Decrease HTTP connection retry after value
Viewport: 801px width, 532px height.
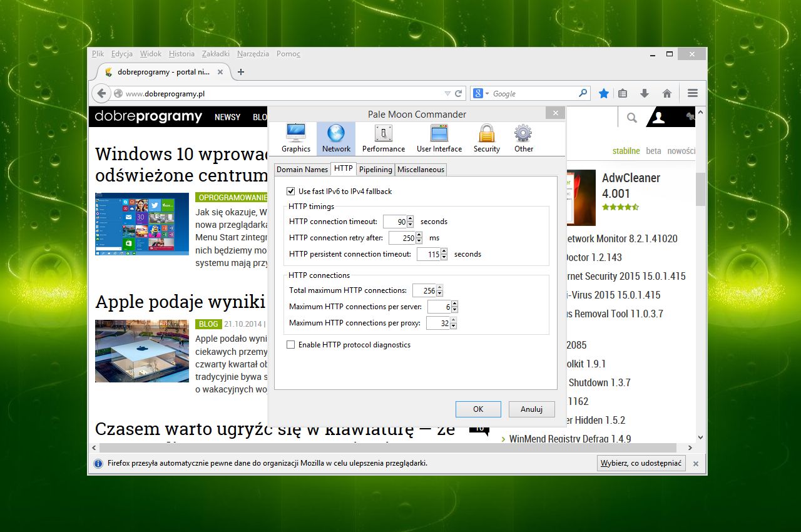419,241
